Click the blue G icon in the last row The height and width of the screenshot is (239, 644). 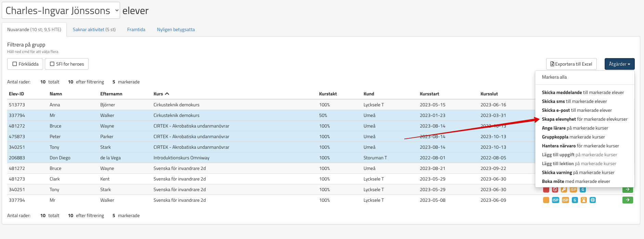click(575, 200)
